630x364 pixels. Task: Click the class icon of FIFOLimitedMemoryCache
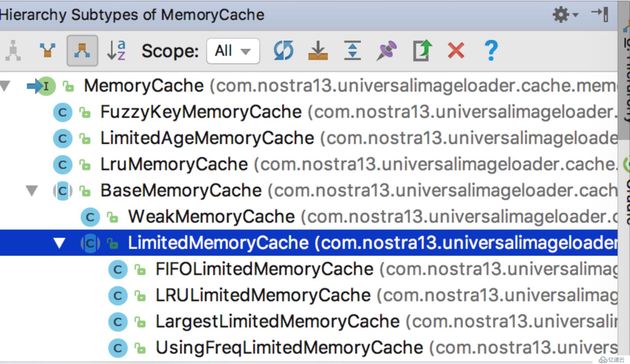pos(118,270)
